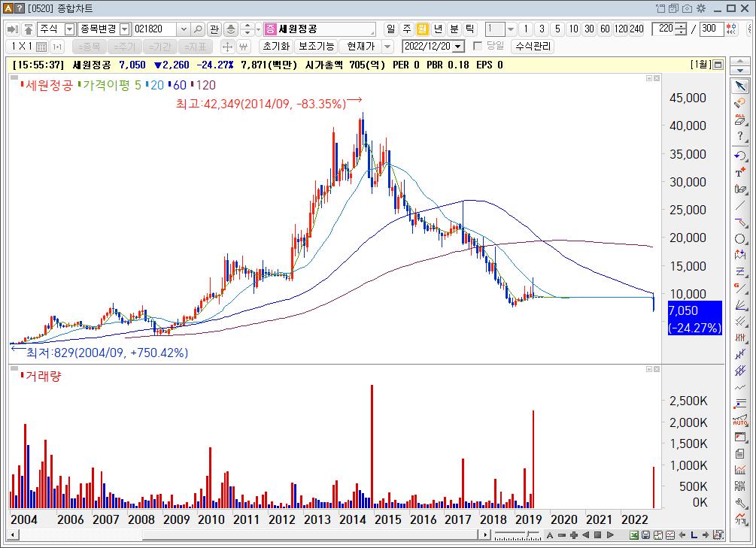
Task: Click the undo rotate arrow tool
Action: tap(740, 156)
